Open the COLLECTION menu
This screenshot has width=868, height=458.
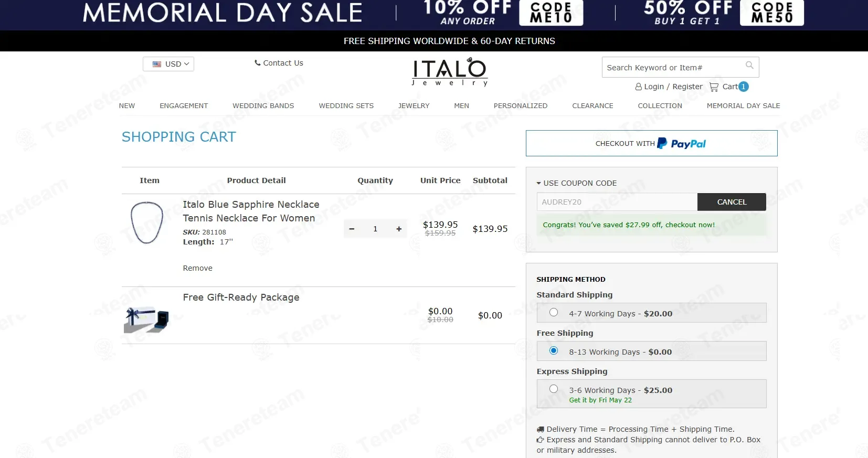click(660, 105)
